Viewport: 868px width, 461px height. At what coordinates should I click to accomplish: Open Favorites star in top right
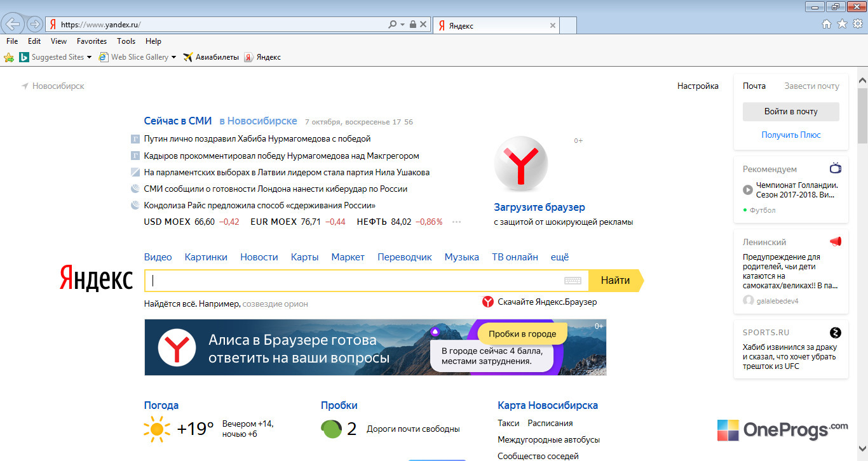(842, 24)
